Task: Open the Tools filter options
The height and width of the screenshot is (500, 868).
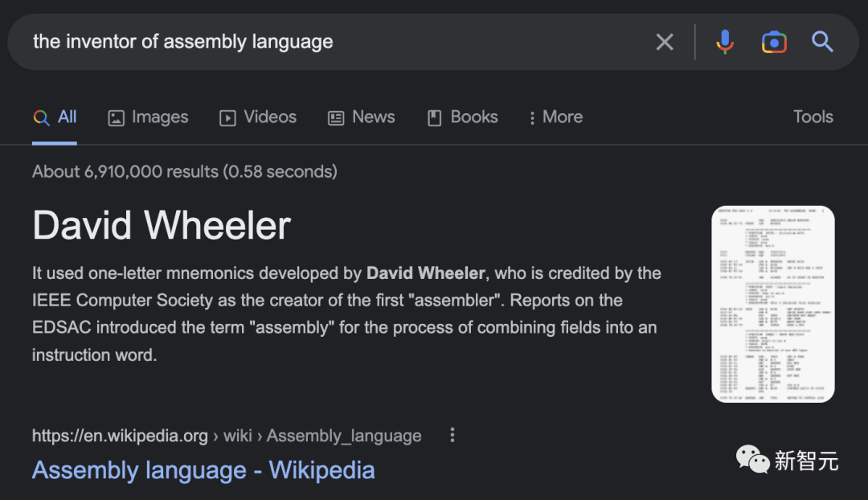Action: 813,117
